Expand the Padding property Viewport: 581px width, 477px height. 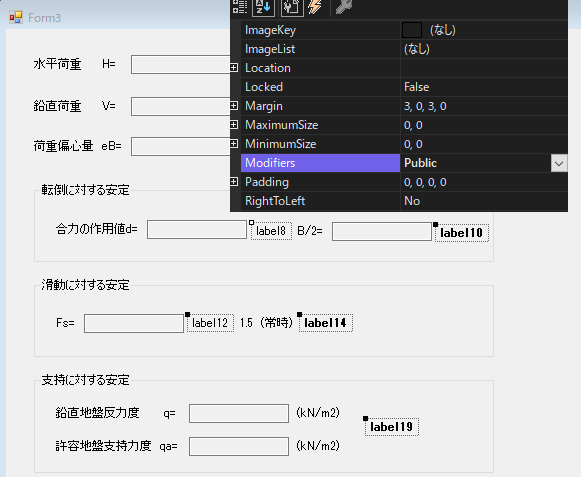pyautogui.click(x=234, y=182)
